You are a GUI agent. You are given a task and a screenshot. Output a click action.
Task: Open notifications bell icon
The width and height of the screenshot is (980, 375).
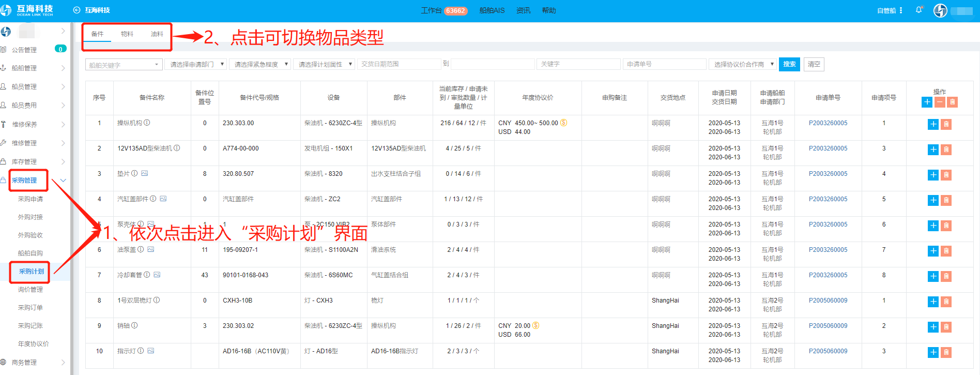click(x=919, y=10)
